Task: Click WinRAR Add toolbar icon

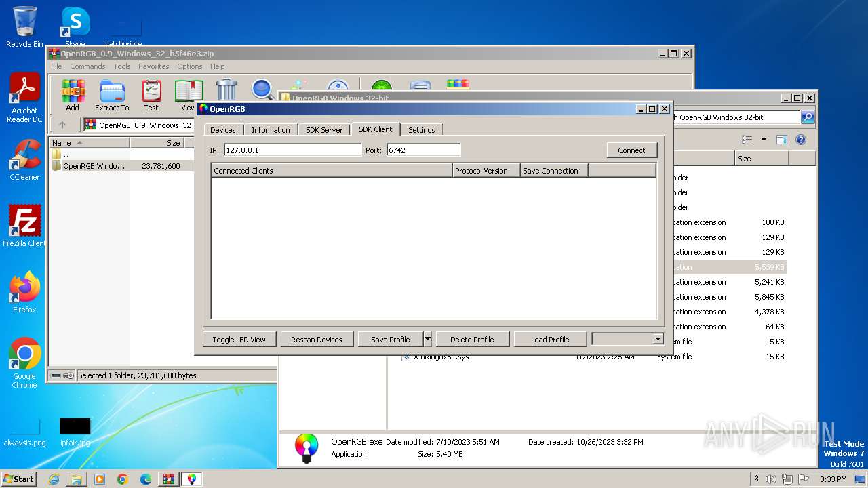Action: [x=73, y=95]
